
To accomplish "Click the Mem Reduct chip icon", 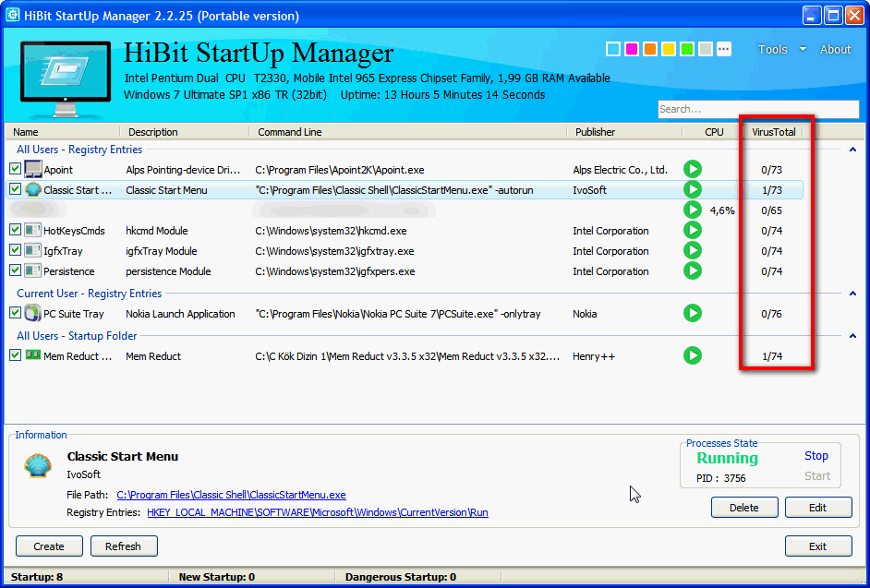I will click(x=33, y=355).
